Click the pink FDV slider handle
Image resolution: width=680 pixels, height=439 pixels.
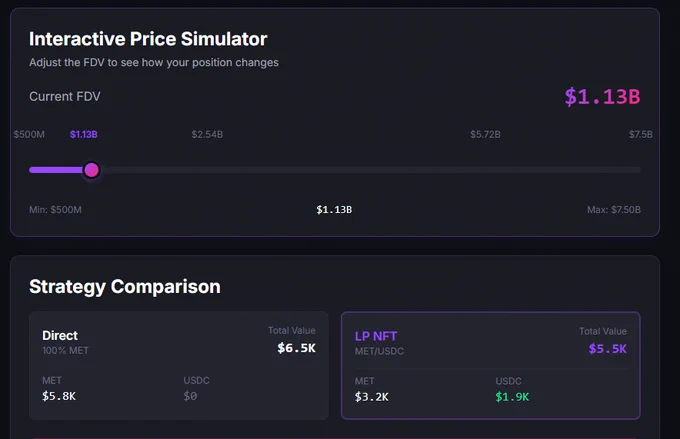pos(92,170)
